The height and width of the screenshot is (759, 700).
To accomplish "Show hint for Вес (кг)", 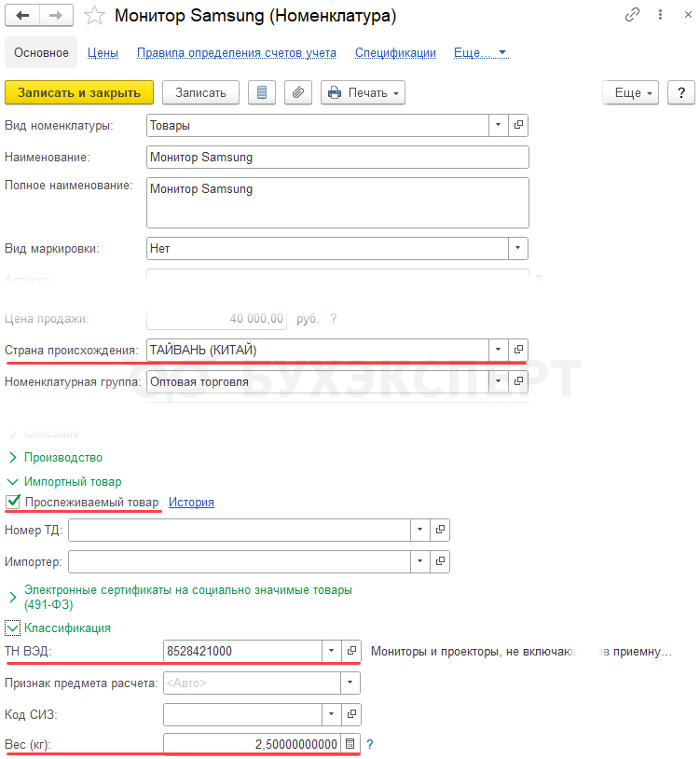I will click(x=370, y=744).
